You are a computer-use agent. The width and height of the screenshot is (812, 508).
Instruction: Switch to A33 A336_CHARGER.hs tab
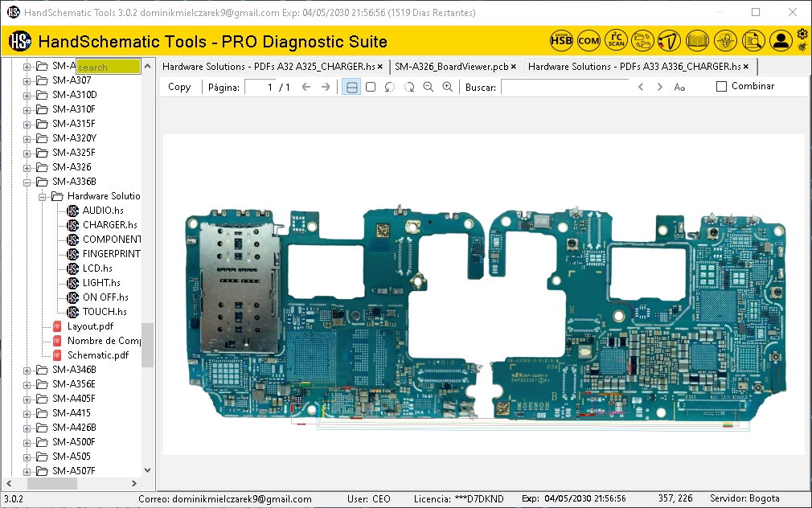tap(634, 67)
